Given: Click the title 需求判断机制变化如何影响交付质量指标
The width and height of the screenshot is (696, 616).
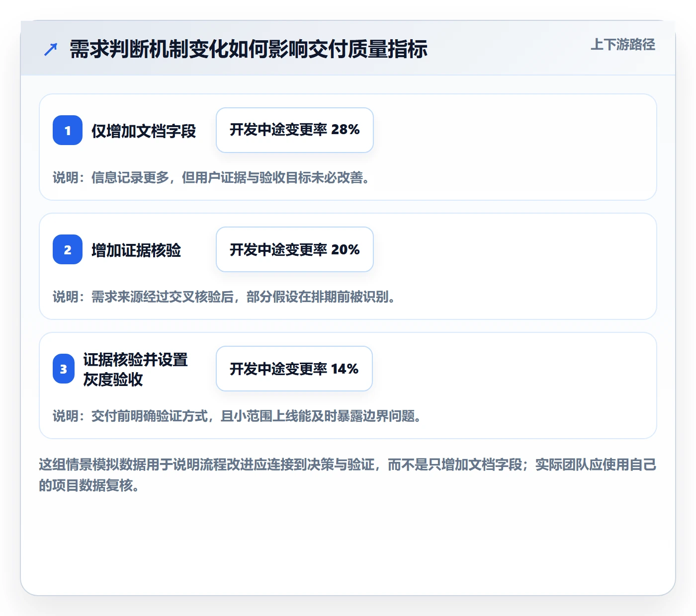Looking at the screenshot, I should [249, 49].
